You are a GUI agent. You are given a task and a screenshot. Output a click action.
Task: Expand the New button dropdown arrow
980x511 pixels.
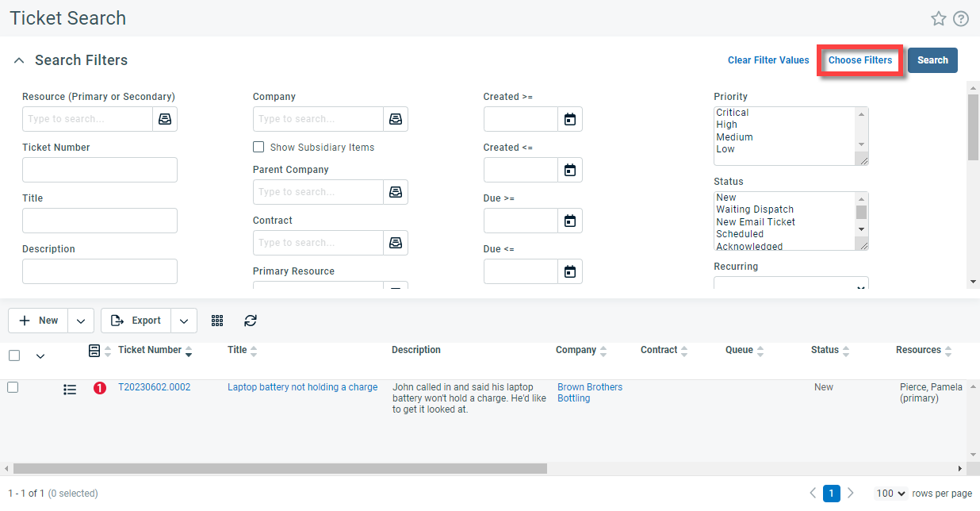coord(81,321)
